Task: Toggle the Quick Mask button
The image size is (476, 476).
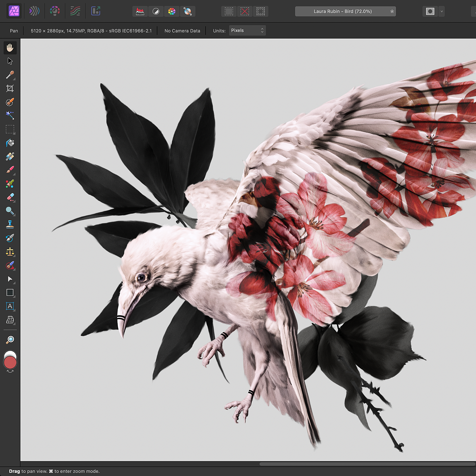Action: pos(430,11)
